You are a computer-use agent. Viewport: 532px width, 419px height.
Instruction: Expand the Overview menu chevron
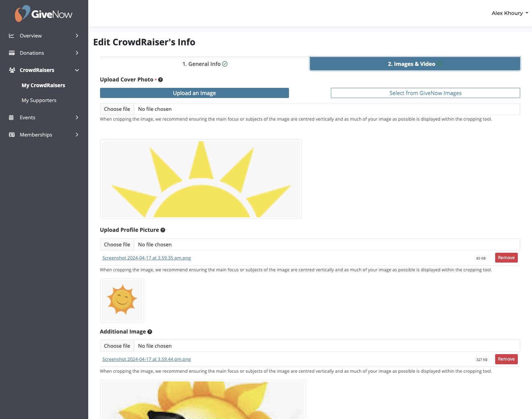(77, 35)
